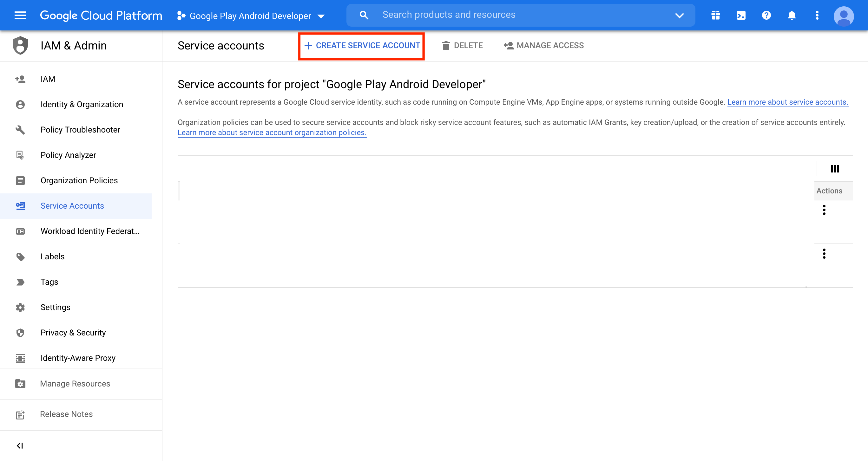This screenshot has width=868, height=461.
Task: Open the top bar three-dot settings menu
Action: (x=817, y=15)
